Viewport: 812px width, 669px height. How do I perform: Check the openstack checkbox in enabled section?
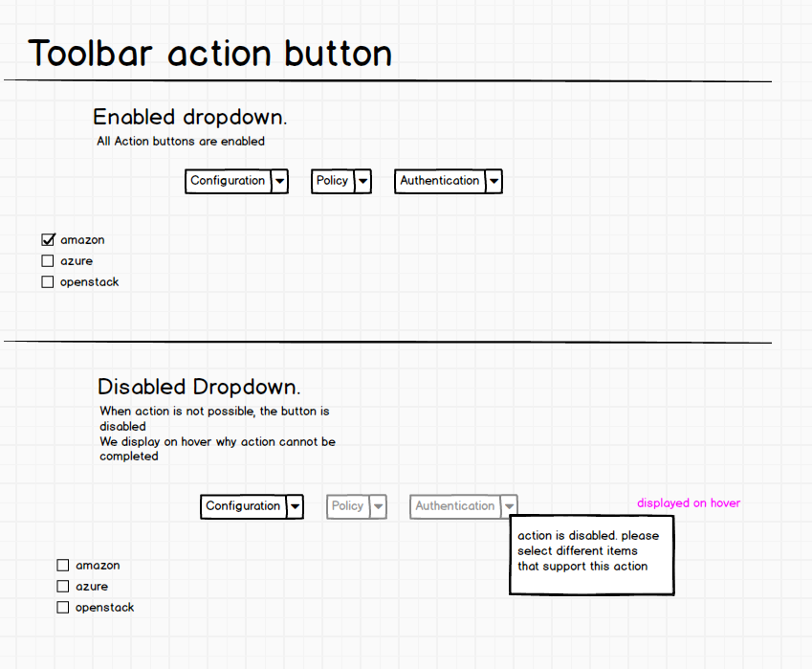pos(48,282)
